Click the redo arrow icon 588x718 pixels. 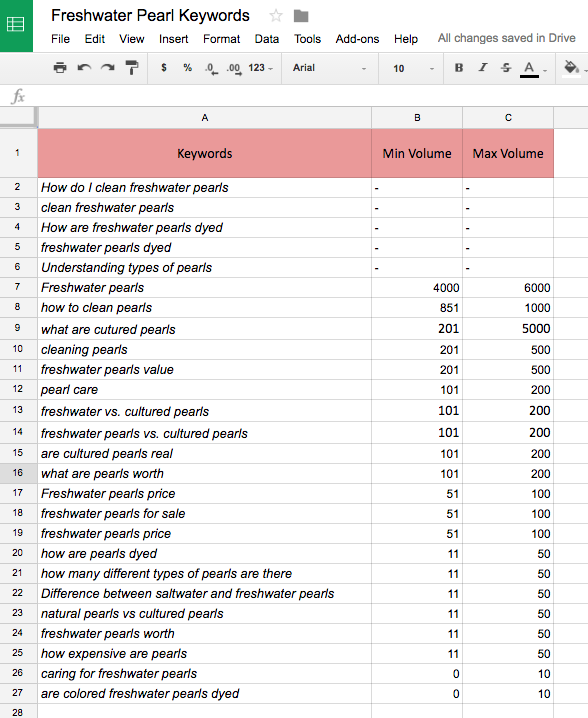click(108, 68)
